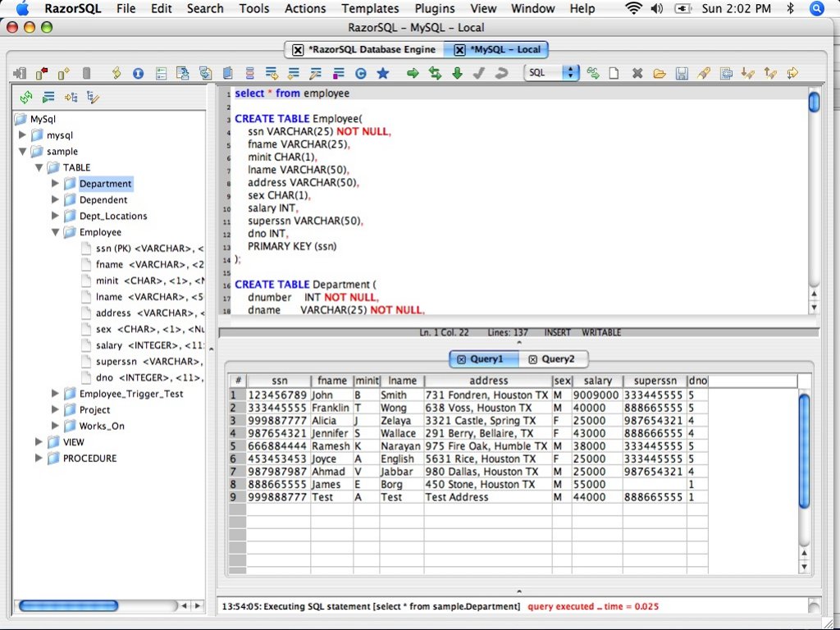The image size is (840, 630).
Task: Click the yellow arrow icon at toolbar end
Action: point(792,73)
